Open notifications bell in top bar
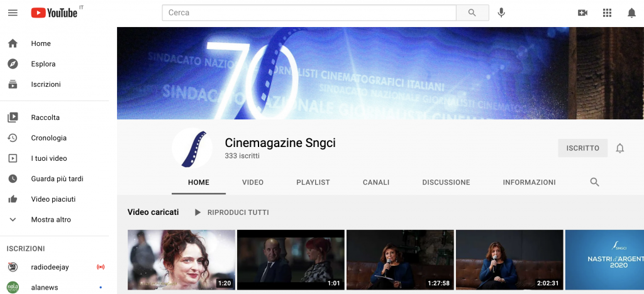644x294 pixels. tap(631, 13)
